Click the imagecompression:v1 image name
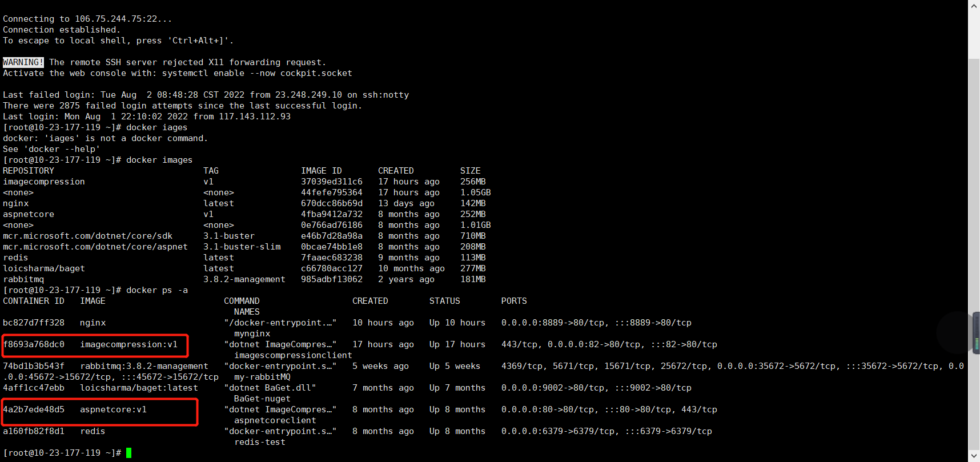 [x=128, y=344]
